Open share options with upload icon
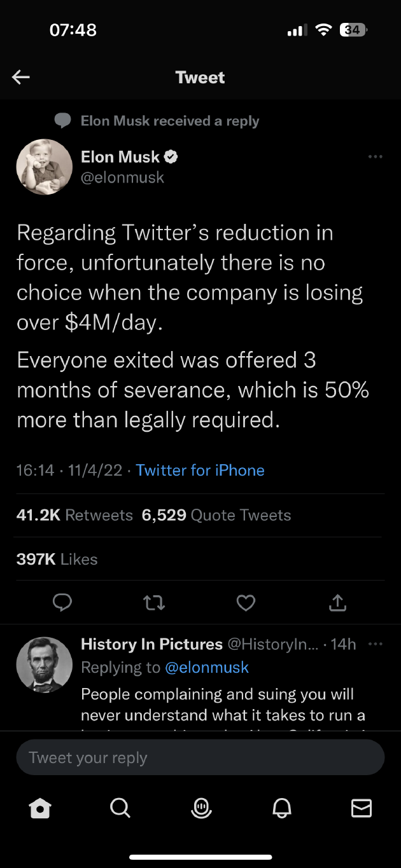The width and height of the screenshot is (401, 868). [337, 602]
